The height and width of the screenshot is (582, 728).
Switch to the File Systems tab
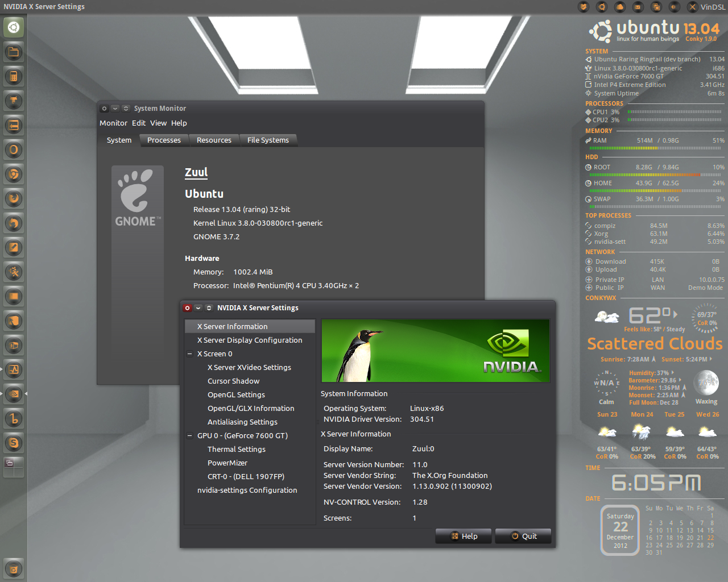pyautogui.click(x=268, y=140)
